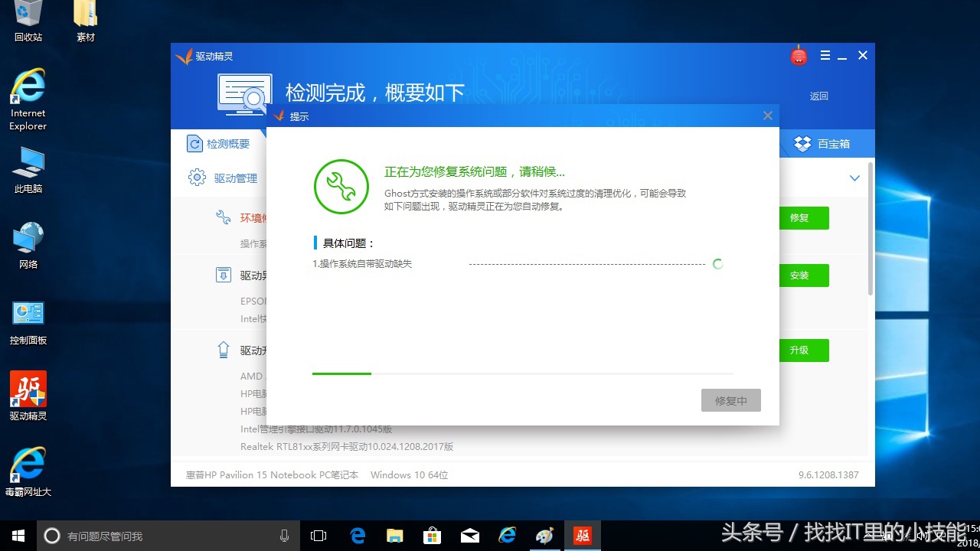Click the driver download icon beside 驱动异常

coord(223,274)
